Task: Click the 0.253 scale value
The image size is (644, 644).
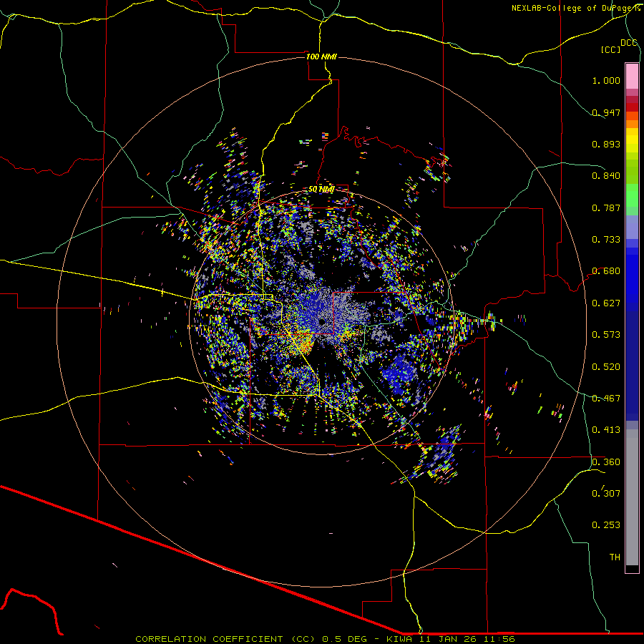Action: pyautogui.click(x=606, y=525)
